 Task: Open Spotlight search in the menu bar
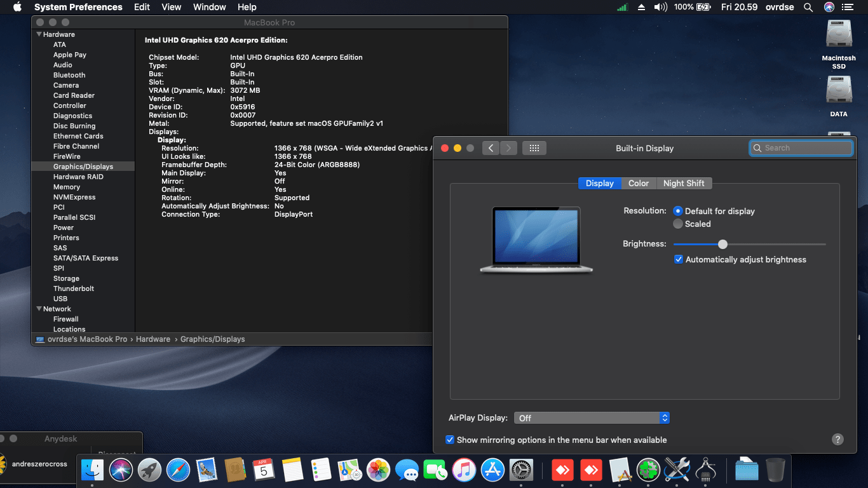pos(808,7)
